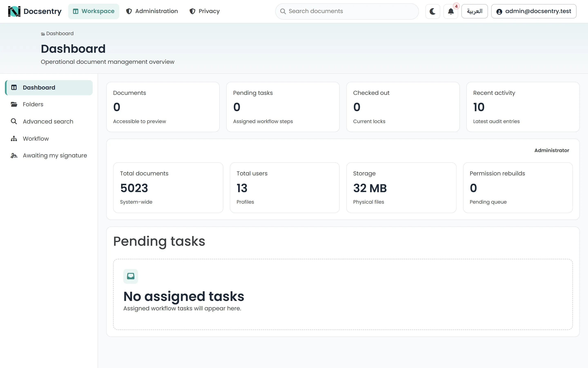This screenshot has width=588, height=368.
Task: Open admin@docsentry.test account menu
Action: point(533,11)
